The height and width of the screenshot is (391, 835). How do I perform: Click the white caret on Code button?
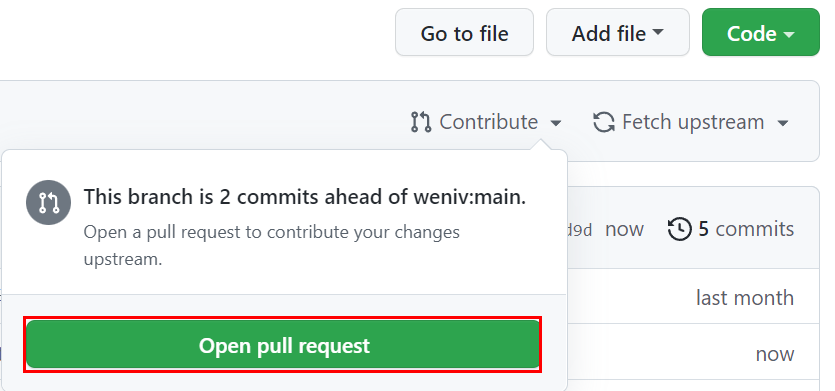coord(789,35)
